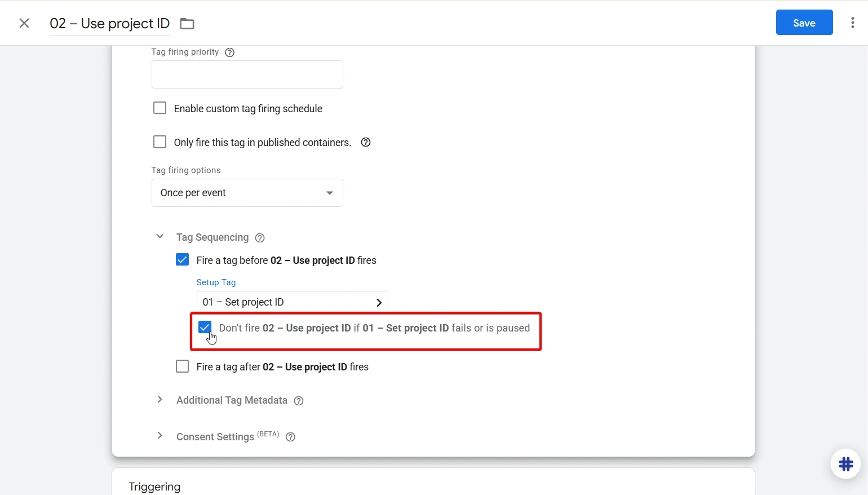Open help for published containers option
Image resolution: width=868 pixels, height=495 pixels.
[x=366, y=142]
